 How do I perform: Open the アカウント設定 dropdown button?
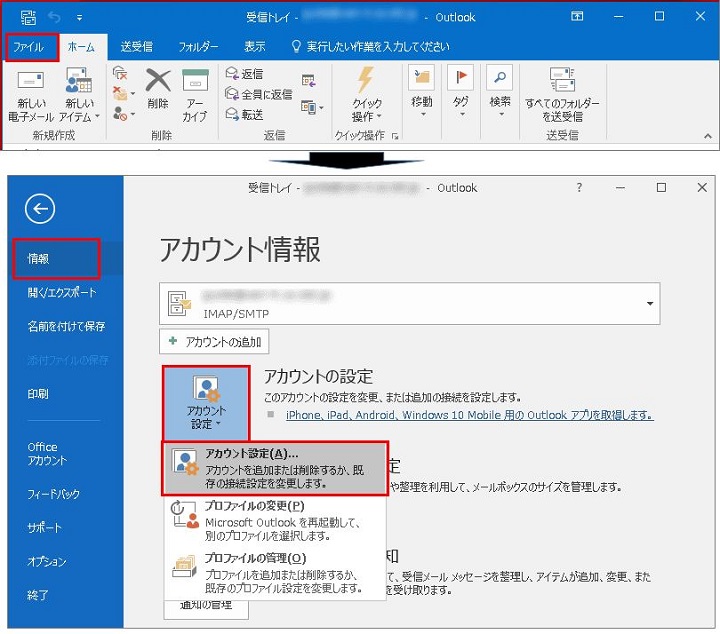coord(206,403)
